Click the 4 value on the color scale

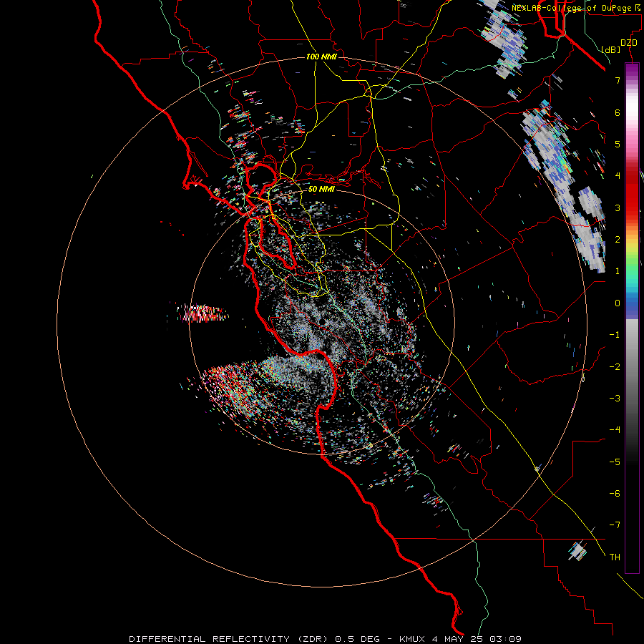(x=618, y=176)
